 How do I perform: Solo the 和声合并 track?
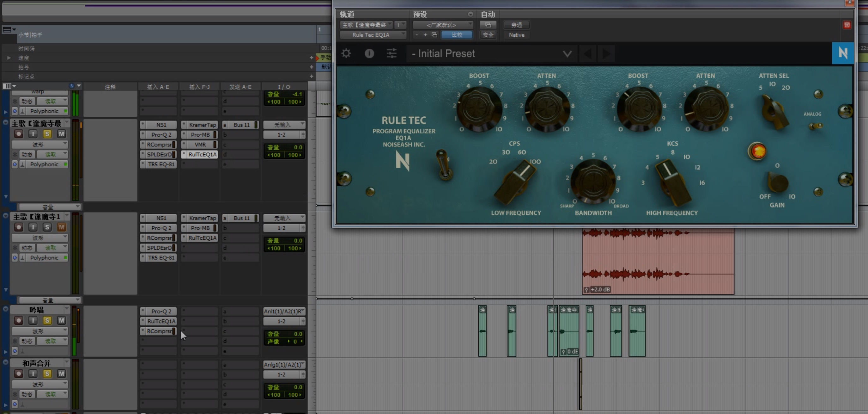(x=47, y=374)
